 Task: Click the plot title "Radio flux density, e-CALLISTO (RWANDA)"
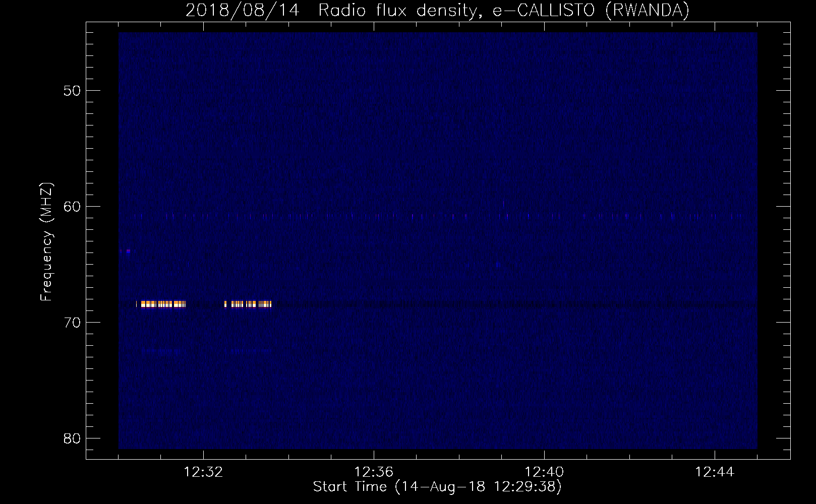(504, 10)
